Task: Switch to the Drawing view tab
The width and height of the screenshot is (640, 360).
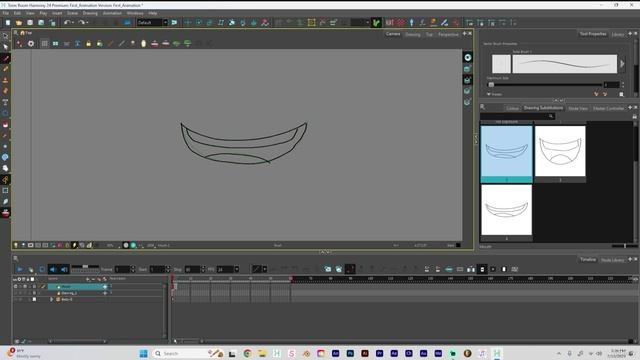Action: (413, 34)
